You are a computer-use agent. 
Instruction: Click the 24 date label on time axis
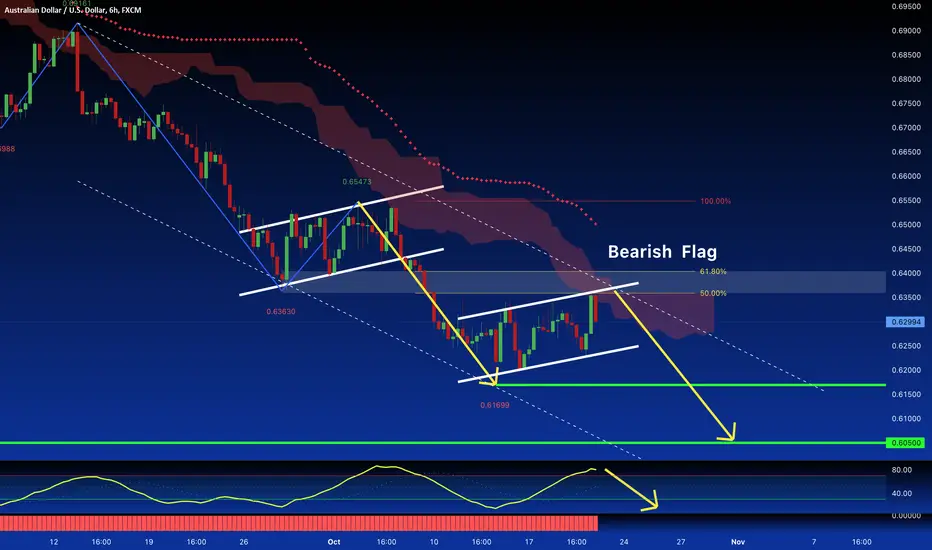624,542
